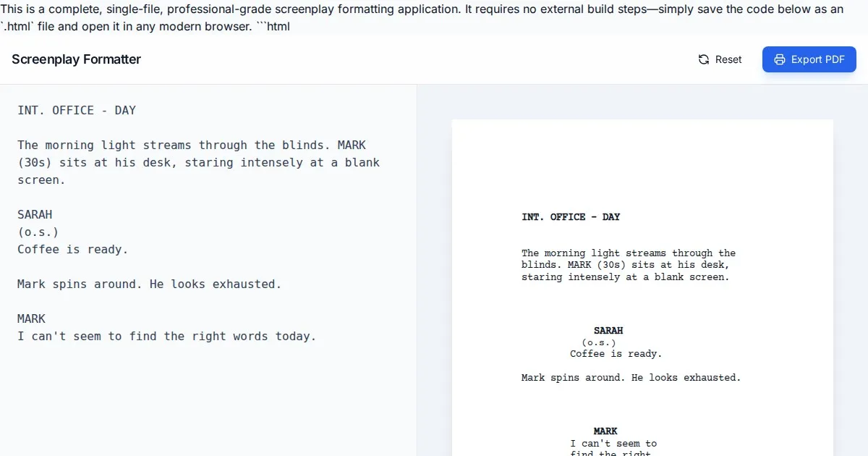Click 'Coffee is ready.' in the editor pane

point(72,249)
